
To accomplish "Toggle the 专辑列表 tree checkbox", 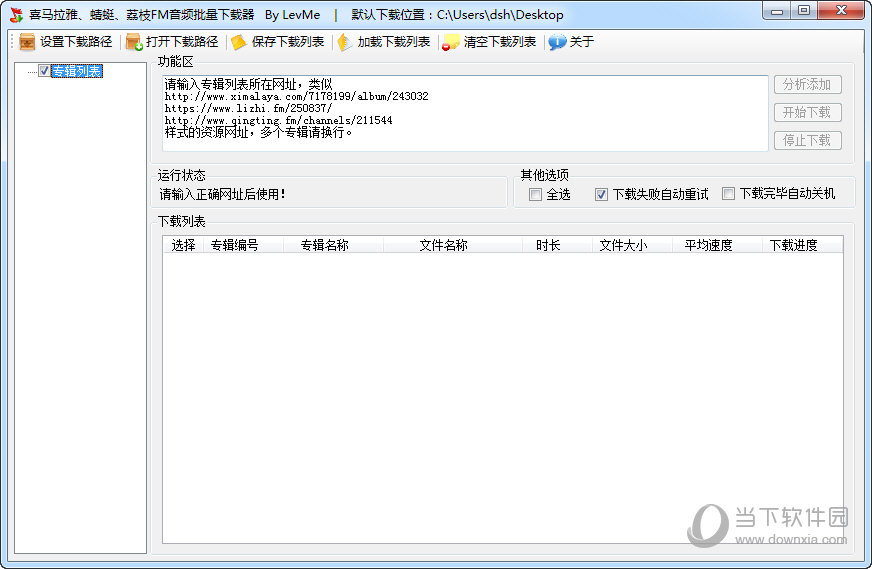I will [44, 71].
